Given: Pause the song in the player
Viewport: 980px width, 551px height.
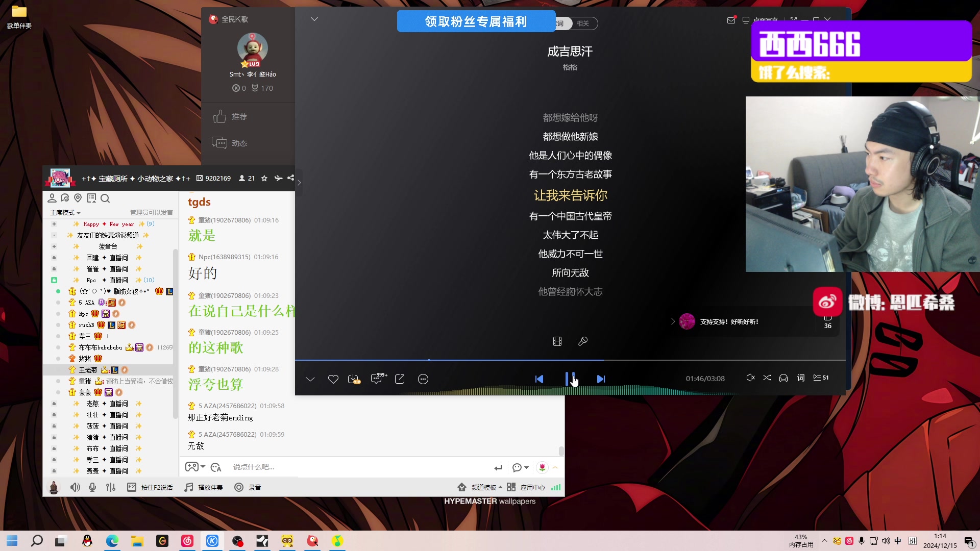Looking at the screenshot, I should (570, 379).
